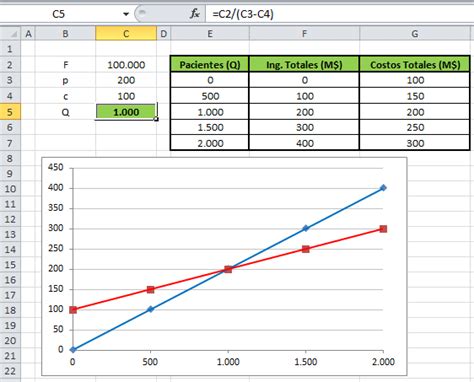Click blue diamond marker at 1.500 on chart

click(306, 228)
